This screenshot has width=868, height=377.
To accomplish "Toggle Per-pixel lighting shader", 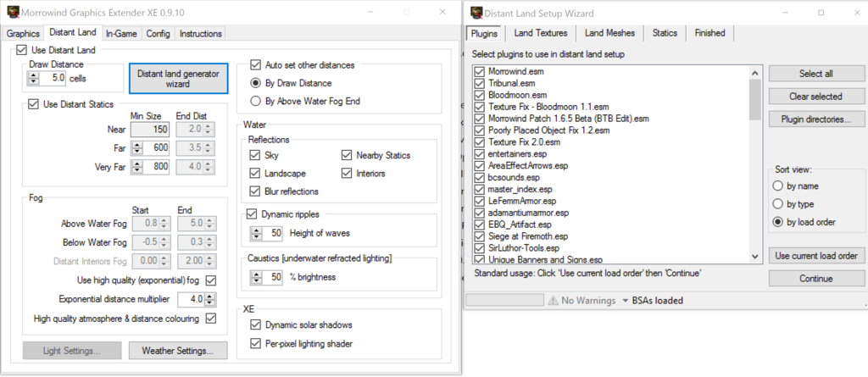I will [255, 344].
